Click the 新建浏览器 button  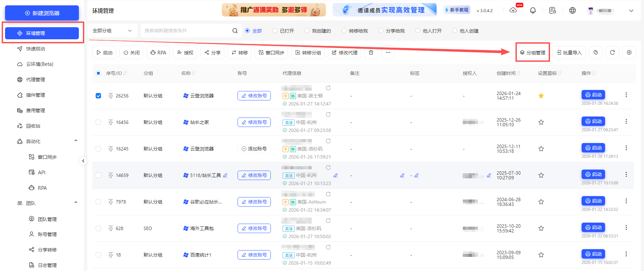pyautogui.click(x=42, y=13)
